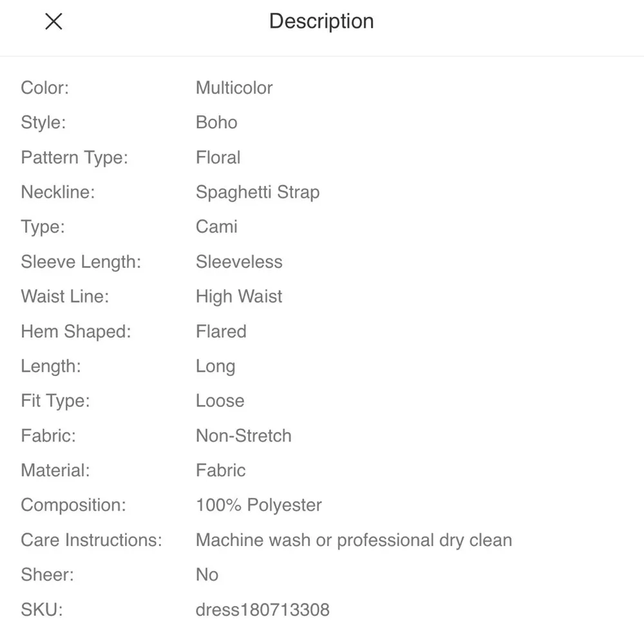644x644 pixels.
Task: Click the Loose fit type value
Action: pyautogui.click(x=220, y=401)
